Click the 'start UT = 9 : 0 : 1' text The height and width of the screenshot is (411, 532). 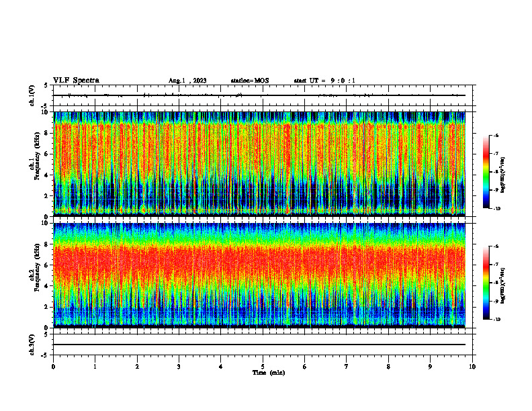click(324, 81)
